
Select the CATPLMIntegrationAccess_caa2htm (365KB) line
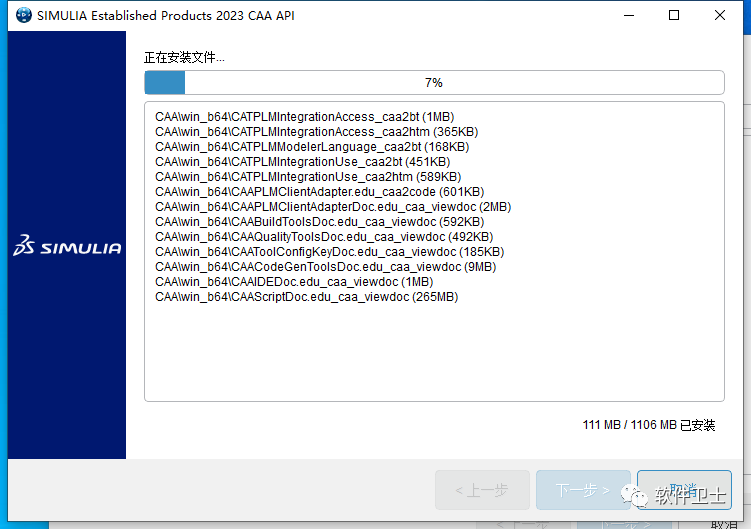click(317, 132)
